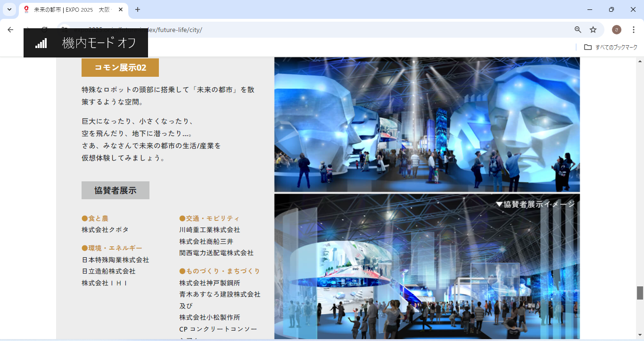Click the 株式会社ＩＨＩ text

105,283
